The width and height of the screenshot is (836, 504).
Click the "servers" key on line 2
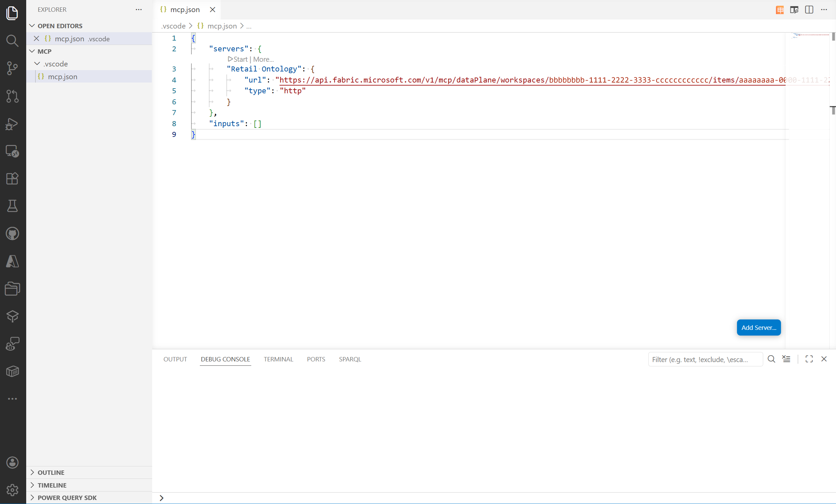(229, 49)
